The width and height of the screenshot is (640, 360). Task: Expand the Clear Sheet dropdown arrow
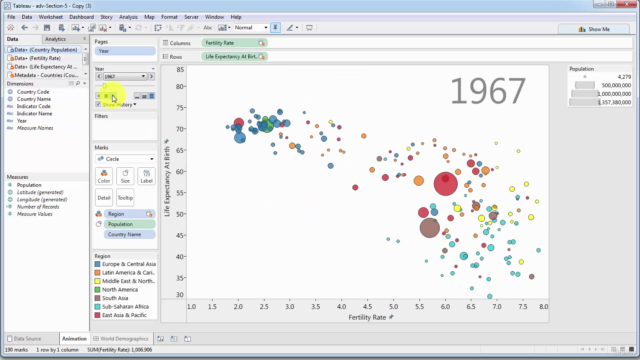(x=110, y=28)
